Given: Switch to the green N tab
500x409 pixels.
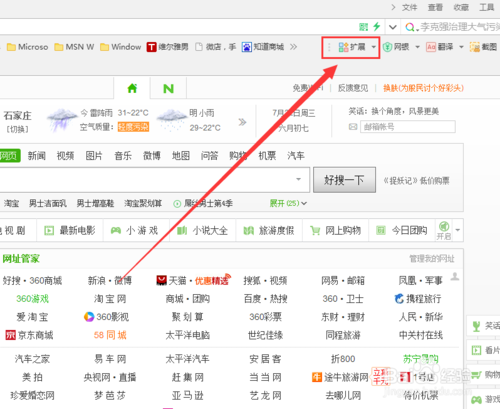Looking at the screenshot, I should [168, 89].
